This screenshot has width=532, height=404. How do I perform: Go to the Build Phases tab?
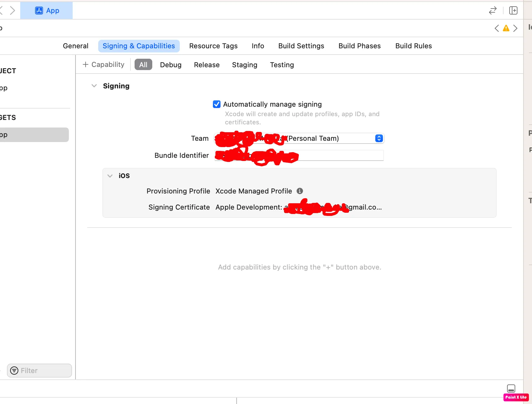point(360,46)
